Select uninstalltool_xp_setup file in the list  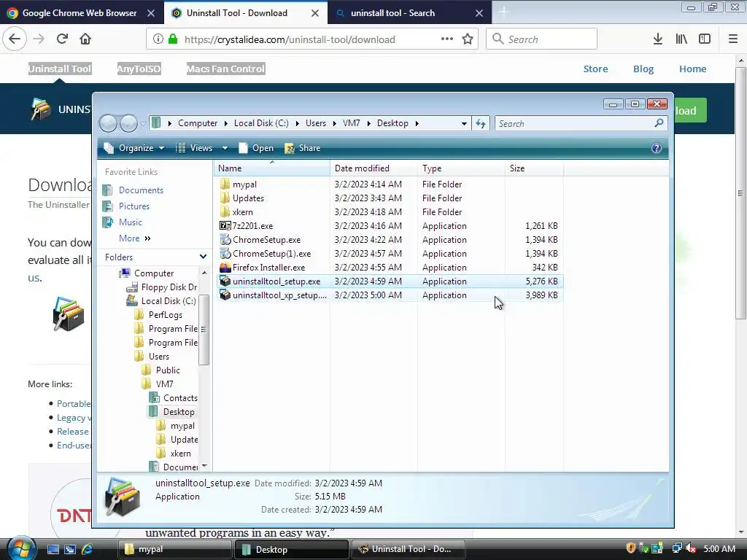(279, 295)
